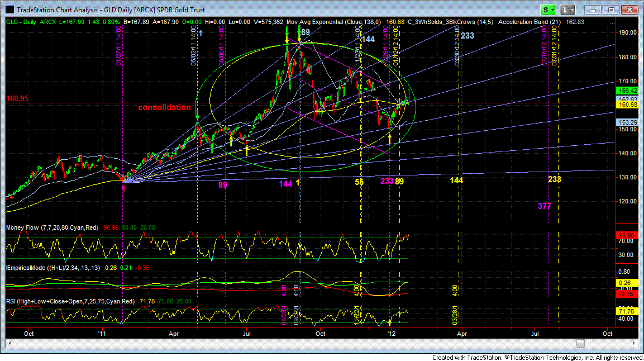Click the red '-0.35' EmpiricalMode axis marker

[628, 294]
